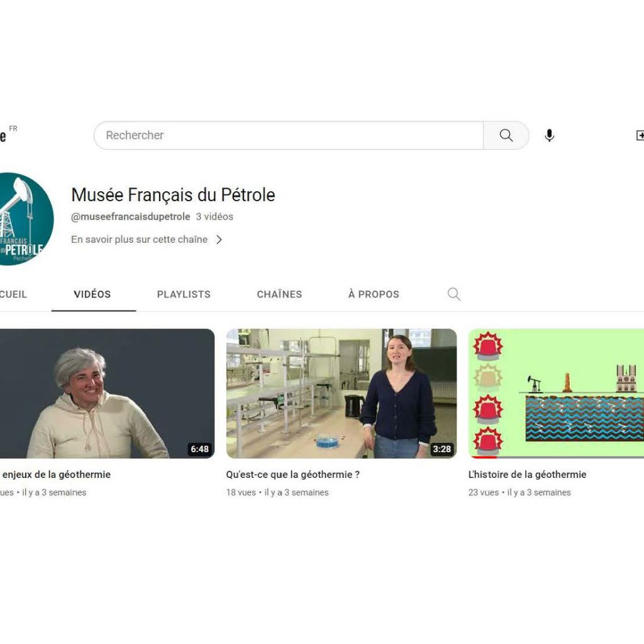The height and width of the screenshot is (644, 644).
Task: Expand the channel info chevron arrow
Action: (x=219, y=240)
